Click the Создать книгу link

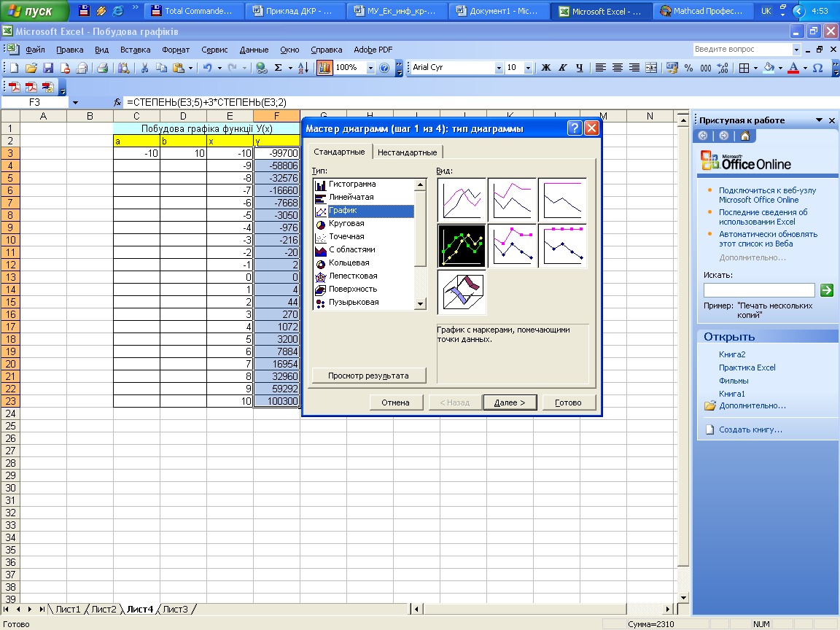pyautogui.click(x=750, y=429)
